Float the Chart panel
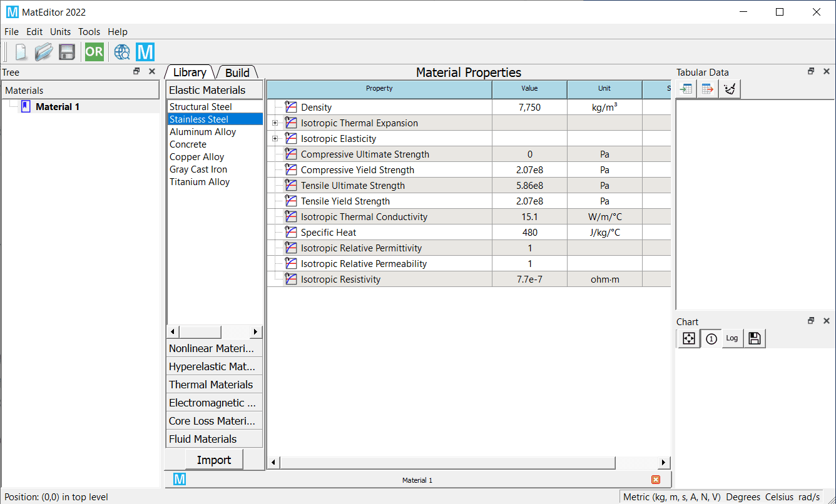The width and height of the screenshot is (836, 504). coord(811,321)
